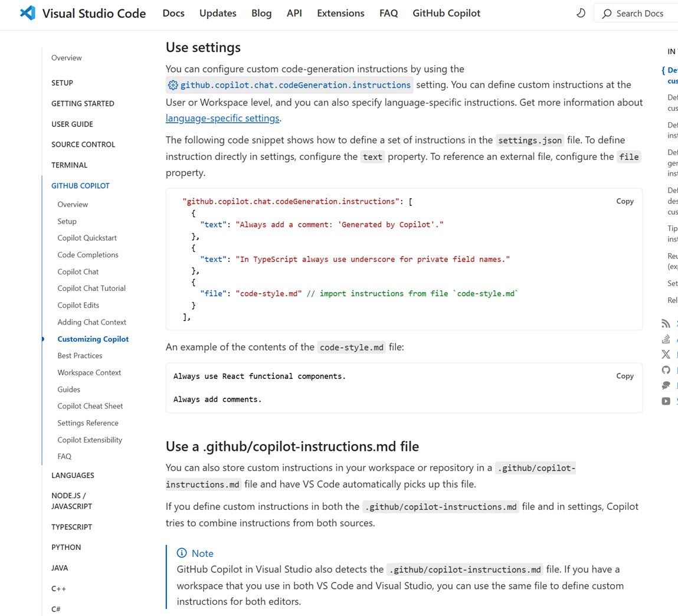Collapse the GITHUB COPILOT section
The height and width of the screenshot is (616, 678).
coord(80,185)
